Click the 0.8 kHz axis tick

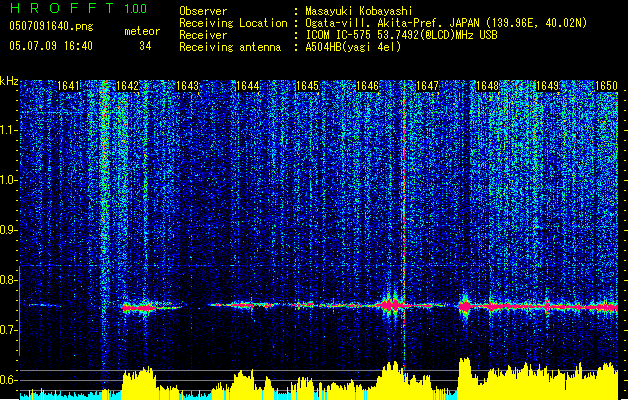(9, 280)
